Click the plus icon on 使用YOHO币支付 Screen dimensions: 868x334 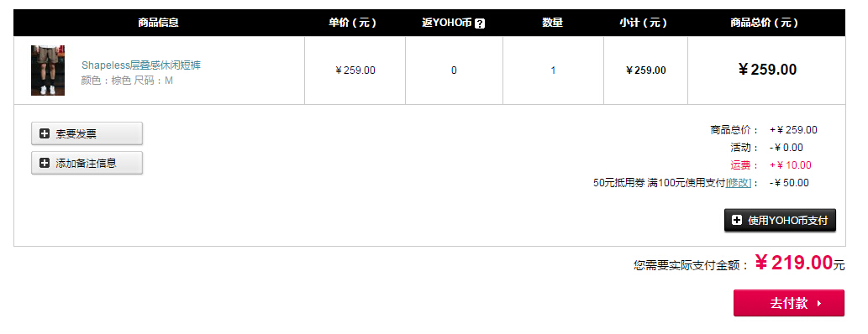[737, 220]
